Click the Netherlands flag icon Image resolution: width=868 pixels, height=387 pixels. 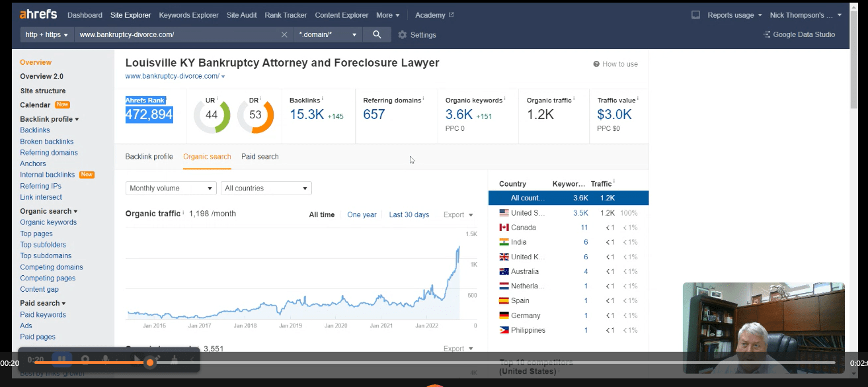coord(504,286)
